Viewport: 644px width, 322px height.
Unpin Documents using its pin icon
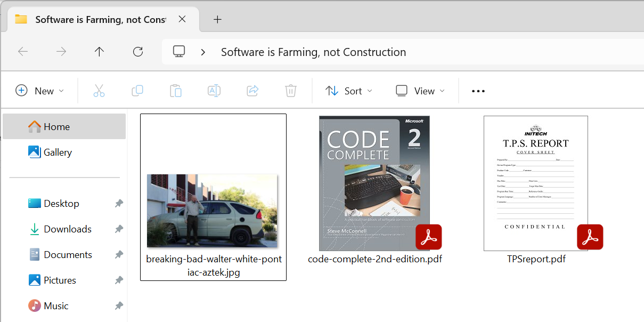(x=119, y=255)
